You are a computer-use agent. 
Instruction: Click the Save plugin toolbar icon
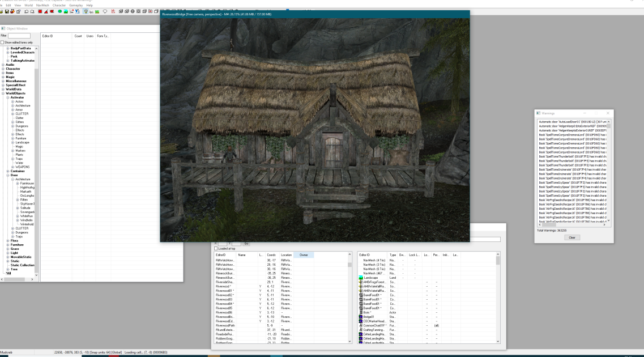(7, 11)
